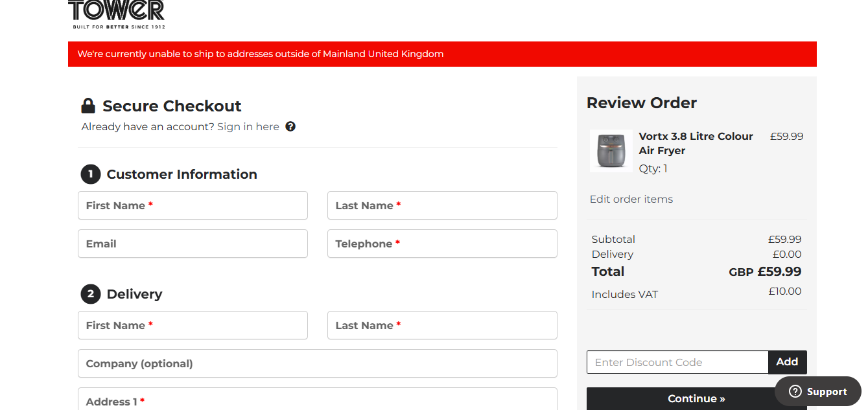Select the delivery Last Name field

click(442, 325)
